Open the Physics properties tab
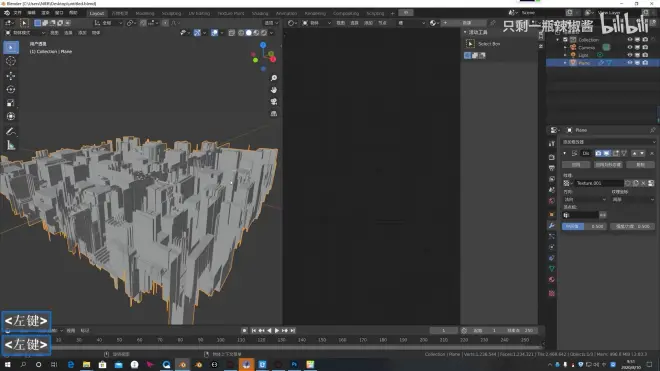 552,247
